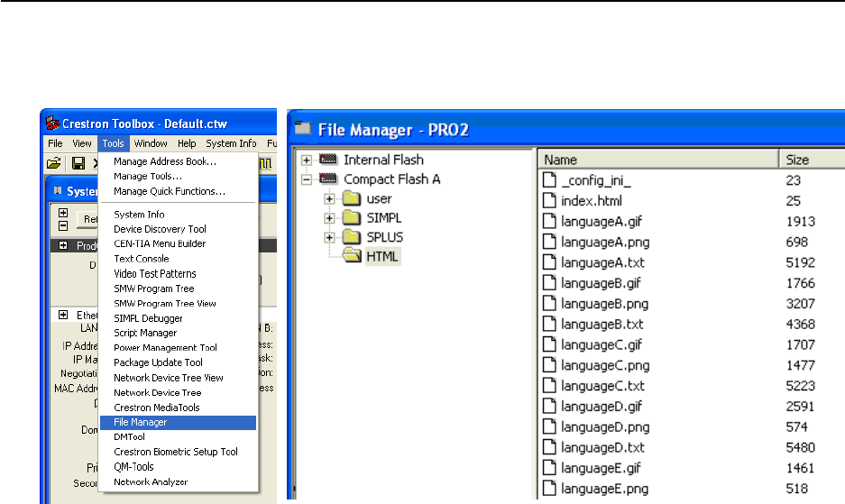This screenshot has height=504, width=845.
Task: Open the Help menu
Action: tap(187, 143)
